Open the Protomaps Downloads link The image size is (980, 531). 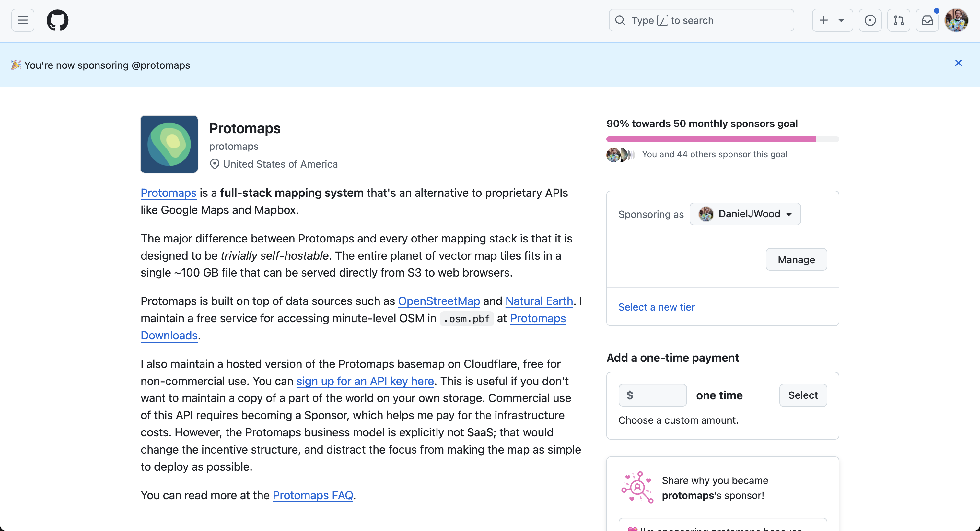click(538, 318)
